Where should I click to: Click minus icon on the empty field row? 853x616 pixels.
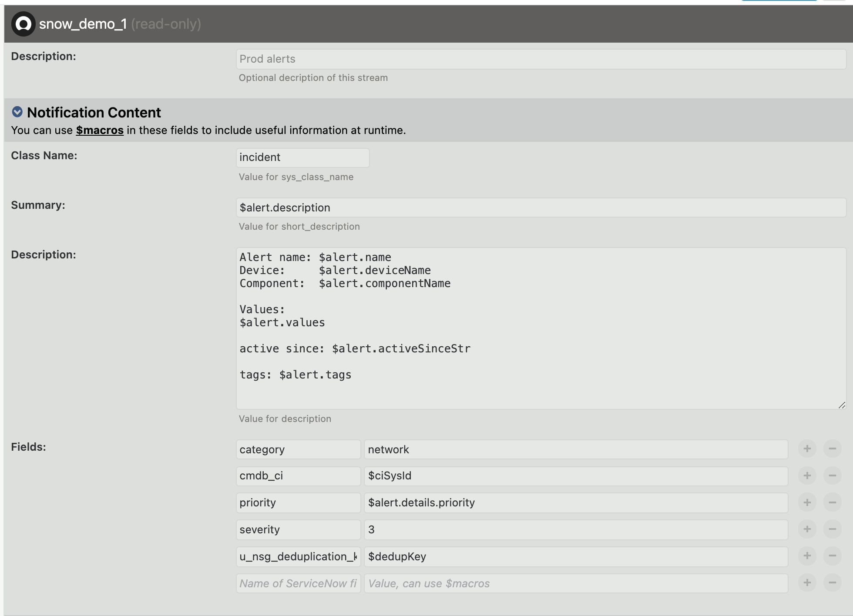pos(832,583)
